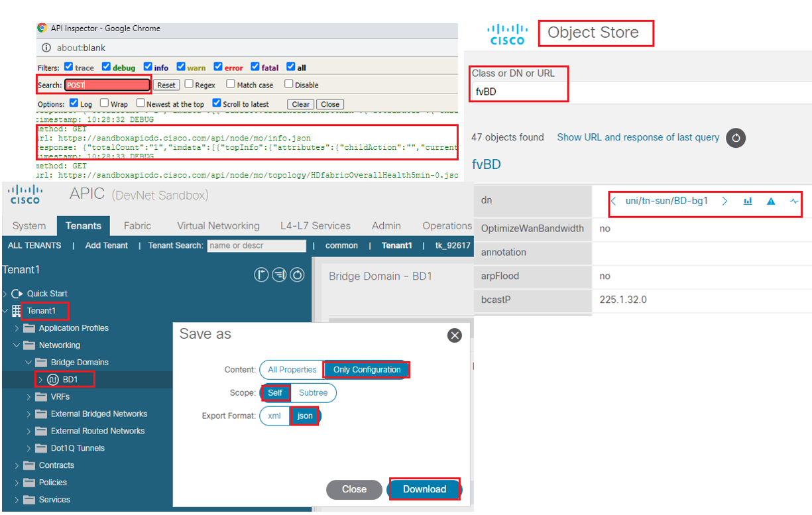
Task: Click the dark circular refresh icon in Object Store
Action: 736,138
